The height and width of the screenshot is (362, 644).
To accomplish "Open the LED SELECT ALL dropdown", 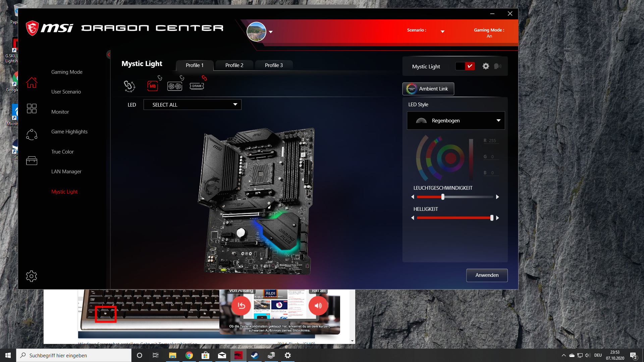I will (192, 105).
